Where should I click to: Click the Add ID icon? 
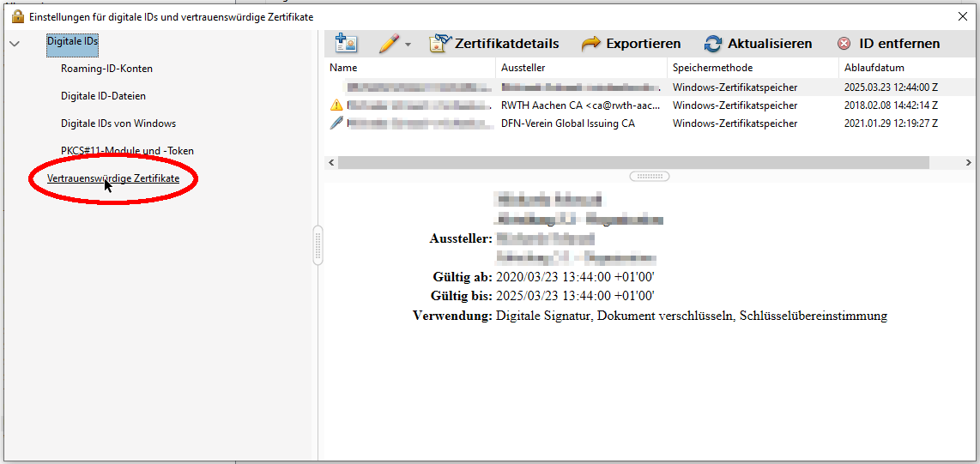point(346,44)
